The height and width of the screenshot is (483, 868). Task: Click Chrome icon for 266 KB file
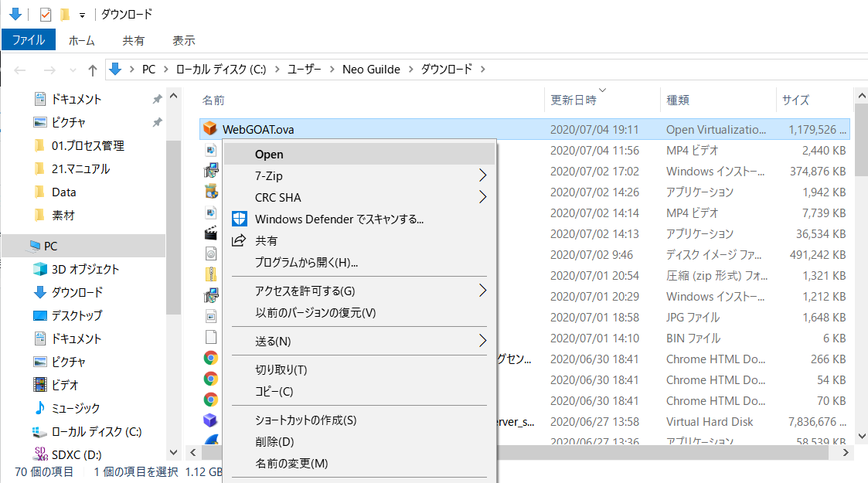click(x=210, y=358)
